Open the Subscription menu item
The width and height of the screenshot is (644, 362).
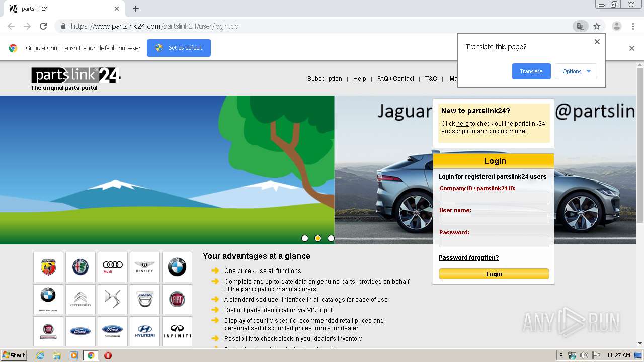click(325, 79)
